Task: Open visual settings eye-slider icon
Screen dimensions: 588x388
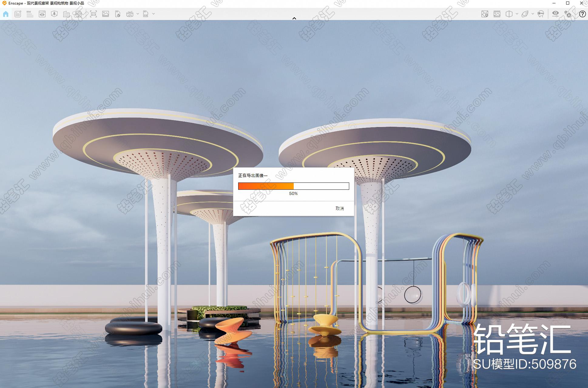Action: [x=556, y=14]
